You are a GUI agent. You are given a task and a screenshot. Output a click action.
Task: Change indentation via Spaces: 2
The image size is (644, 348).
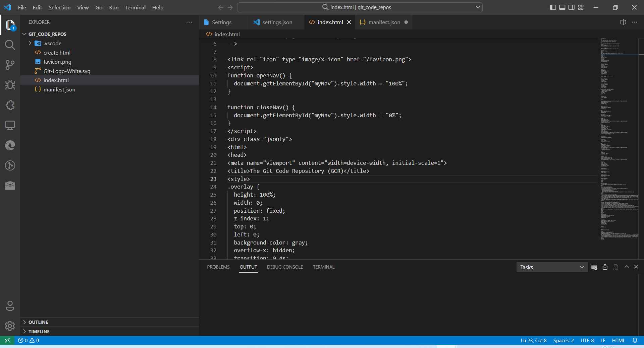tap(563, 340)
